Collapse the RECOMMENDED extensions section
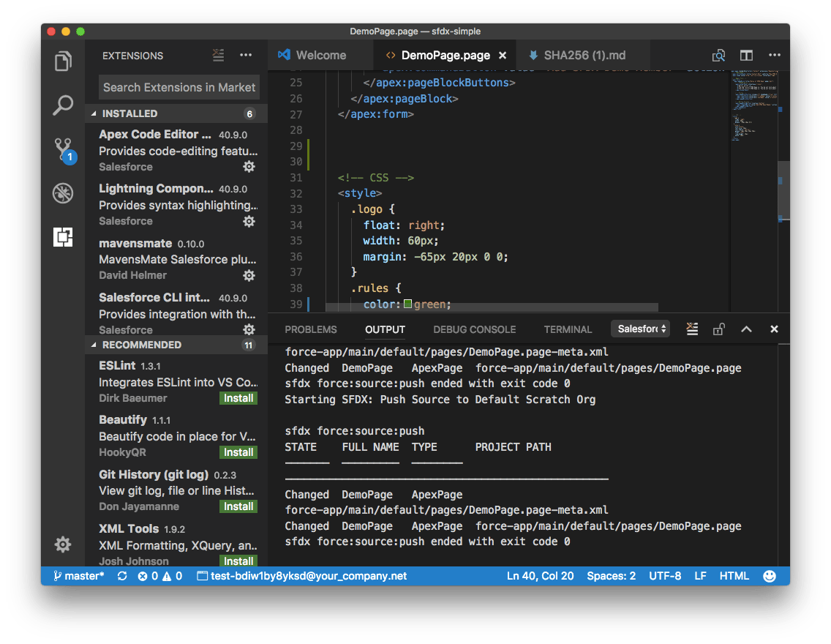 point(176,345)
